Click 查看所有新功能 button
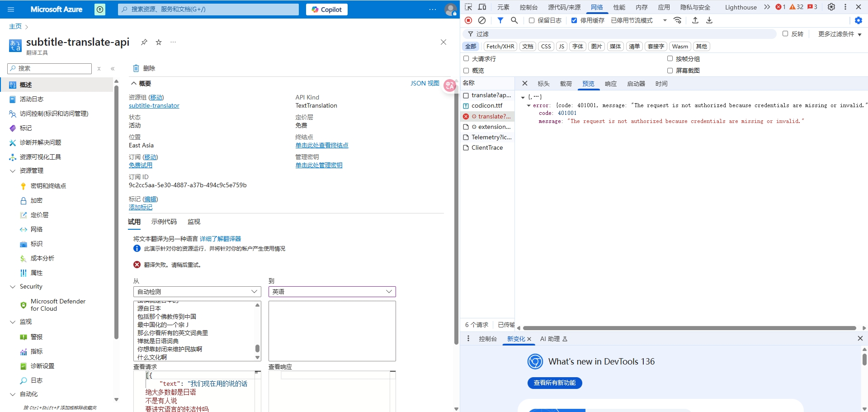 (x=555, y=383)
